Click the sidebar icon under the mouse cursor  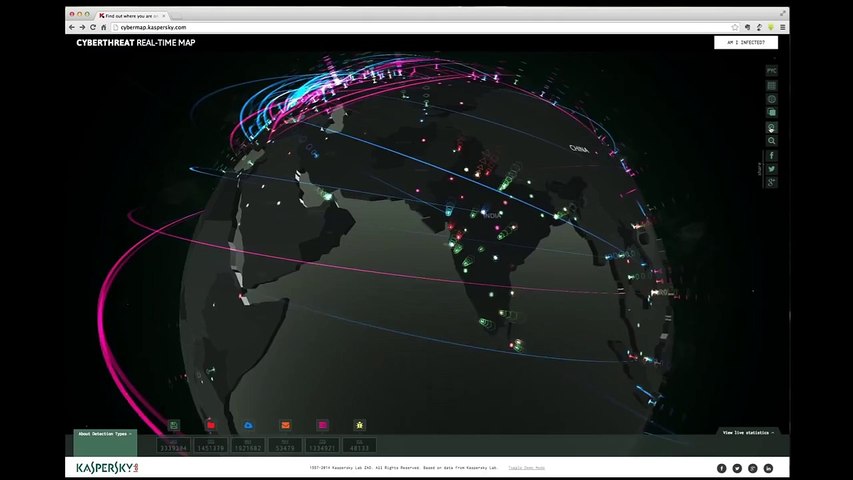point(771,127)
